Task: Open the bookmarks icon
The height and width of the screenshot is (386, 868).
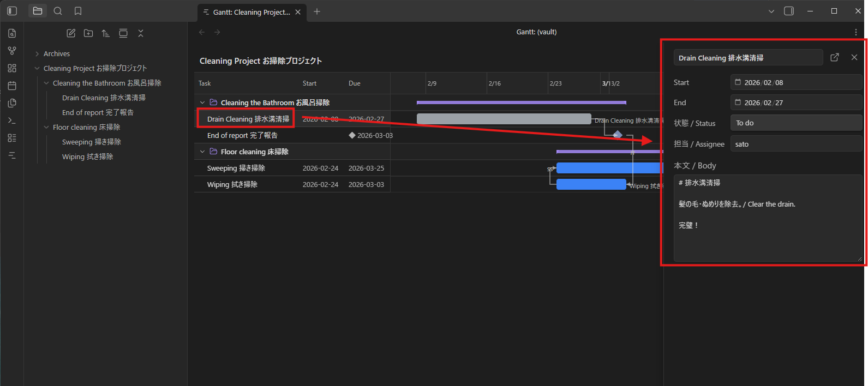Action: pos(78,11)
